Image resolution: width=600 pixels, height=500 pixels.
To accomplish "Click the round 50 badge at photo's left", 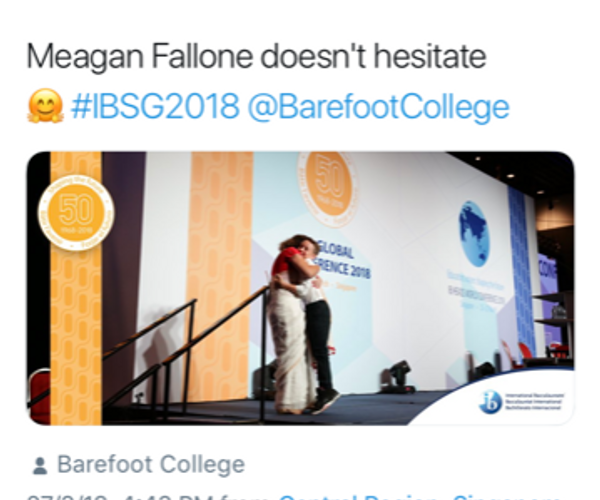I will [x=74, y=213].
